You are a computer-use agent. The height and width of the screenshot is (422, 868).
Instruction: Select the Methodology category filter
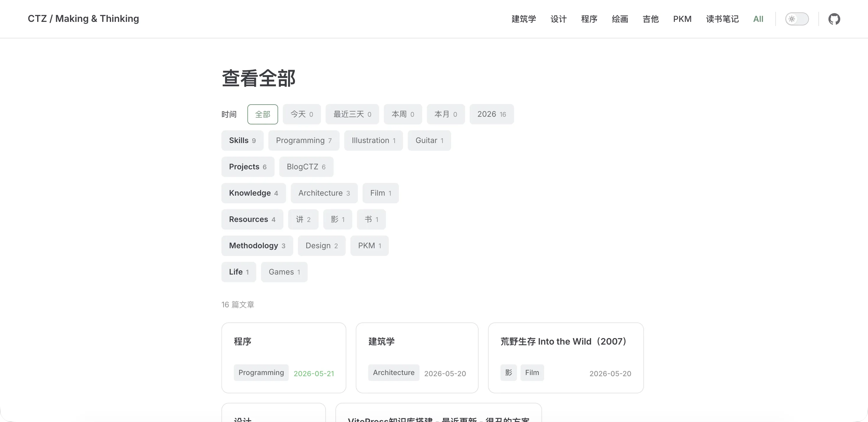257,246
